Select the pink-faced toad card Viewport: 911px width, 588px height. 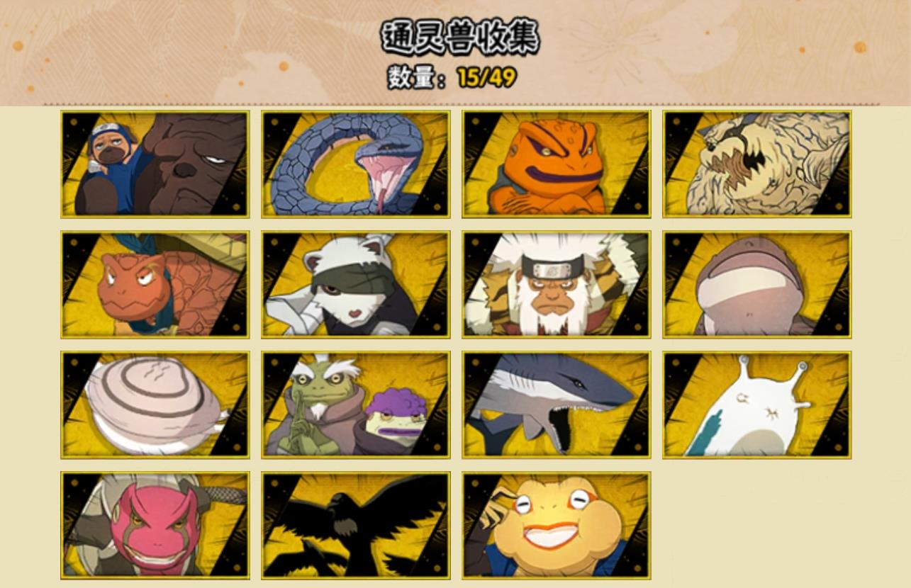pyautogui.click(x=155, y=525)
